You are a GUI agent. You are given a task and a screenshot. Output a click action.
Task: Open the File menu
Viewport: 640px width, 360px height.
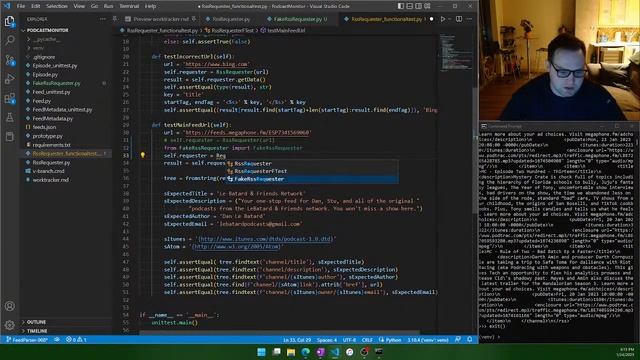[21, 6]
